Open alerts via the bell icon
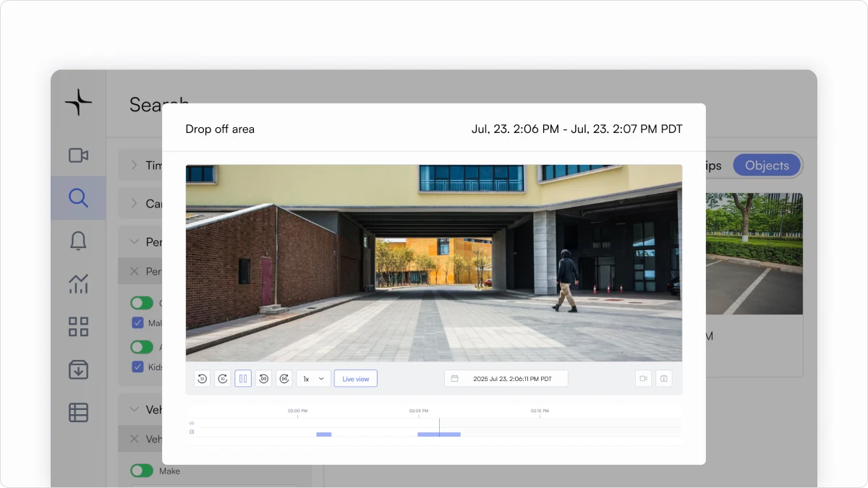 click(78, 241)
